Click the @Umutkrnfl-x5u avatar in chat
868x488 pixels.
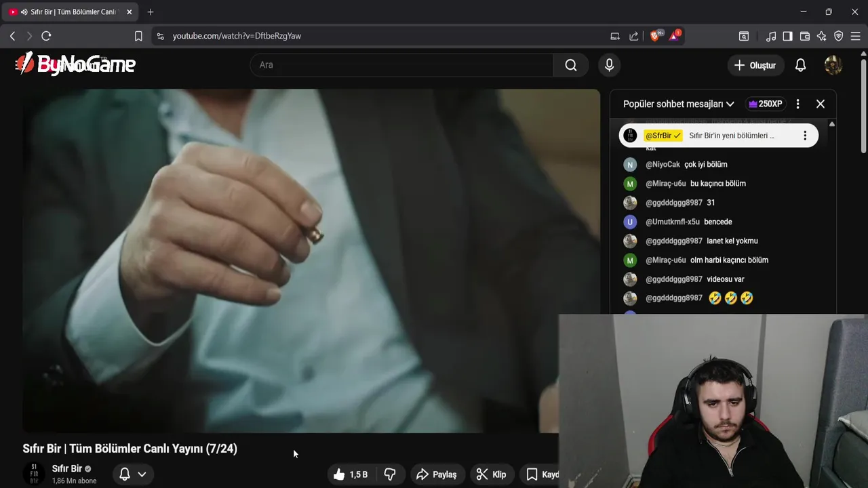(x=630, y=222)
